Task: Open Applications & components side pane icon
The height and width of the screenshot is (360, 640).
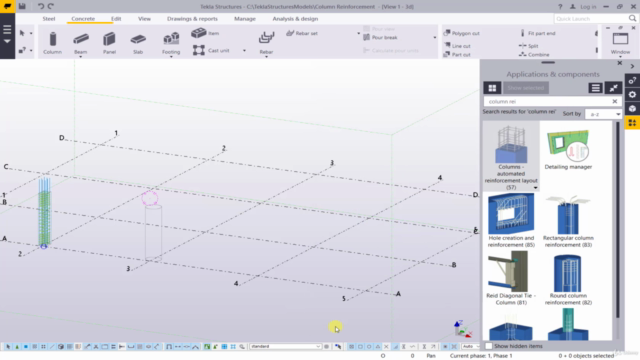Action: [x=632, y=123]
